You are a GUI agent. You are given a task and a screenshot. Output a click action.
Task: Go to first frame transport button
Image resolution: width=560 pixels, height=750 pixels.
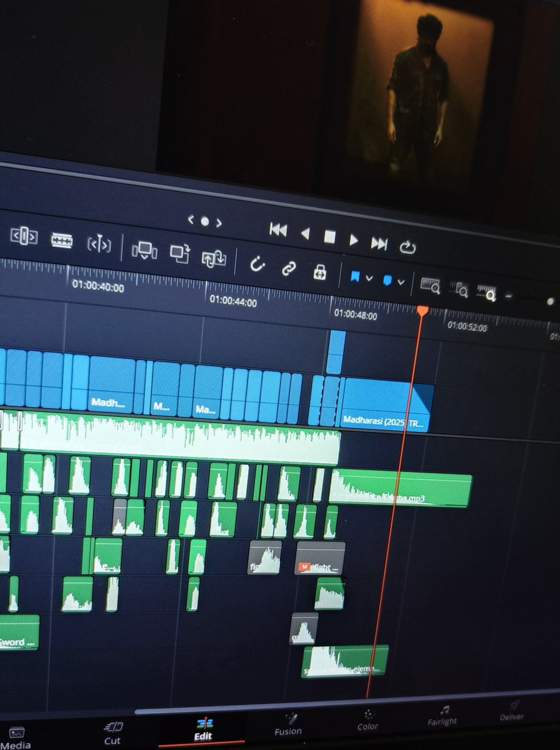[x=278, y=230]
